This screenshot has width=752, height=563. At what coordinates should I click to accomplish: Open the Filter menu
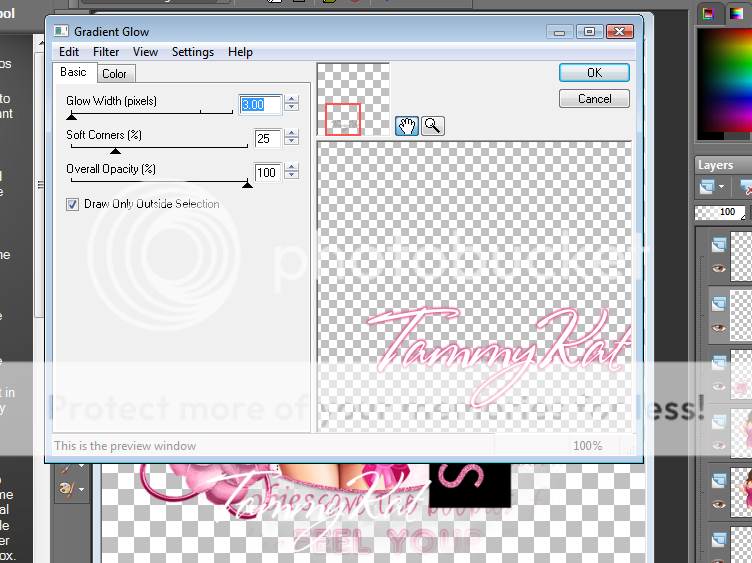tap(106, 52)
